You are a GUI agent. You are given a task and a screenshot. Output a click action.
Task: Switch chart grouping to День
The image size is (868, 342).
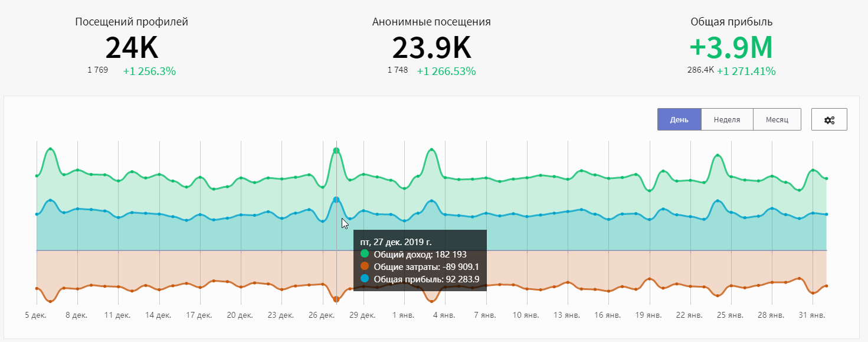tap(679, 119)
